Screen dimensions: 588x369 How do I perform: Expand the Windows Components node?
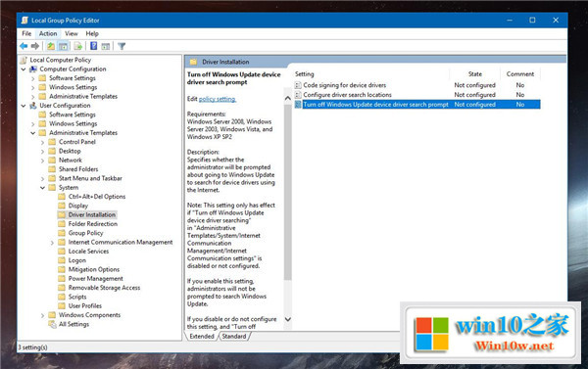pos(42,315)
